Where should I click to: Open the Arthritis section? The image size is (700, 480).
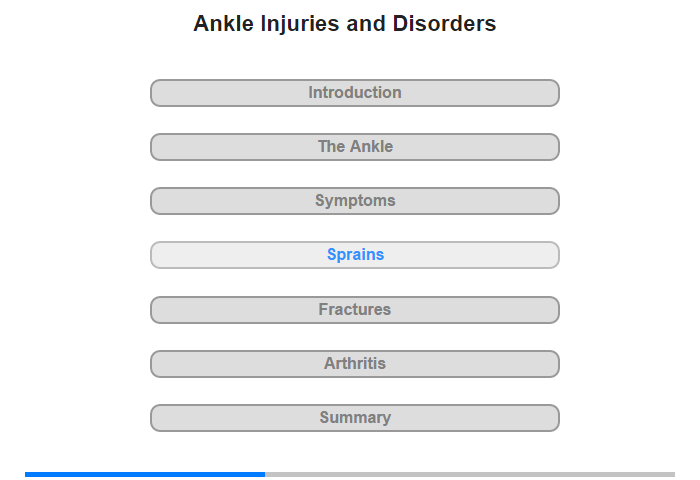(355, 364)
